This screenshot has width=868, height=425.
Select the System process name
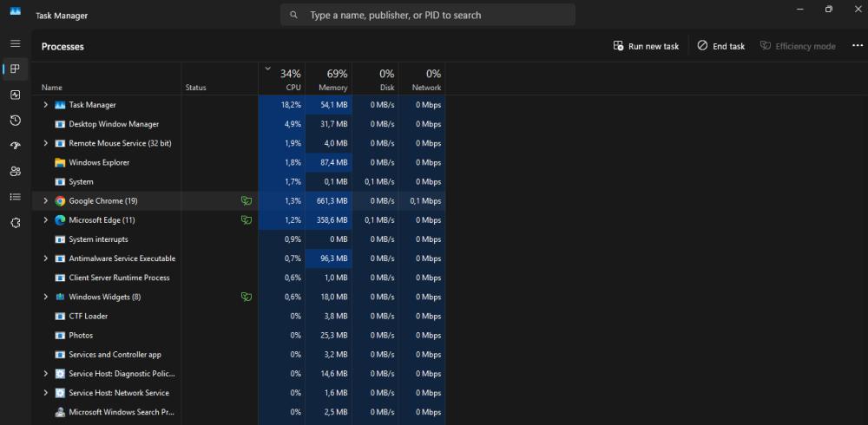[x=81, y=182]
